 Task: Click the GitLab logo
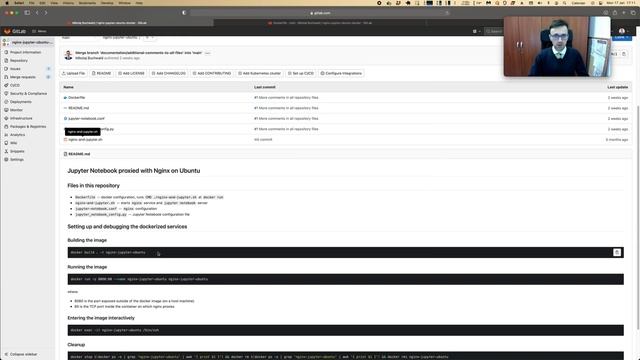[x=15, y=31]
